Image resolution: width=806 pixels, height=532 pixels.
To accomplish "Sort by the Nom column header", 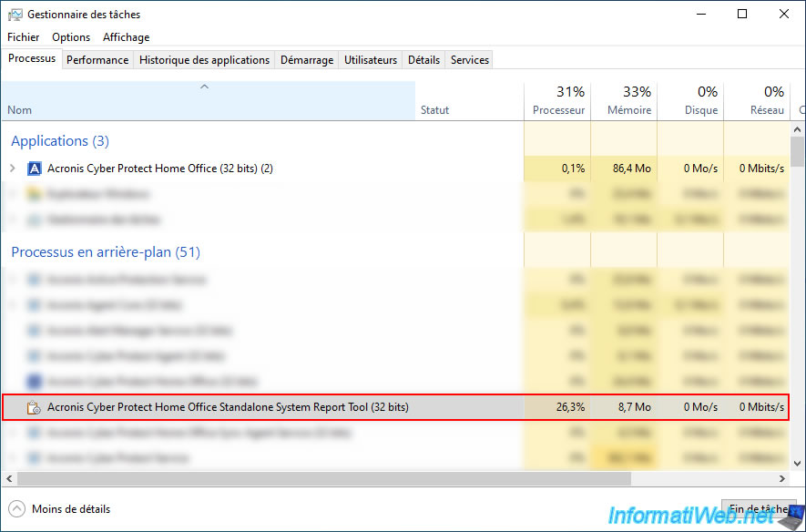I will [209, 101].
